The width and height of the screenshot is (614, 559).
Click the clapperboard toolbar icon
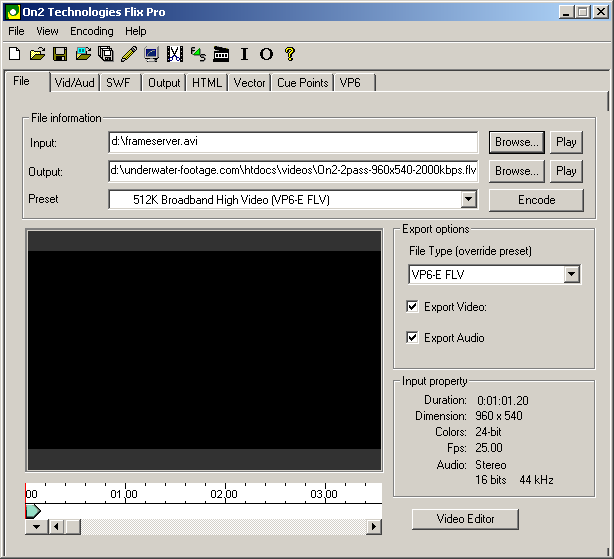[221, 54]
